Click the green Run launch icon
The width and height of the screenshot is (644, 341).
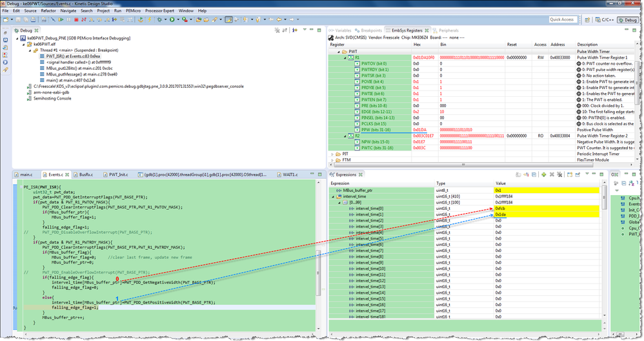coord(172,19)
